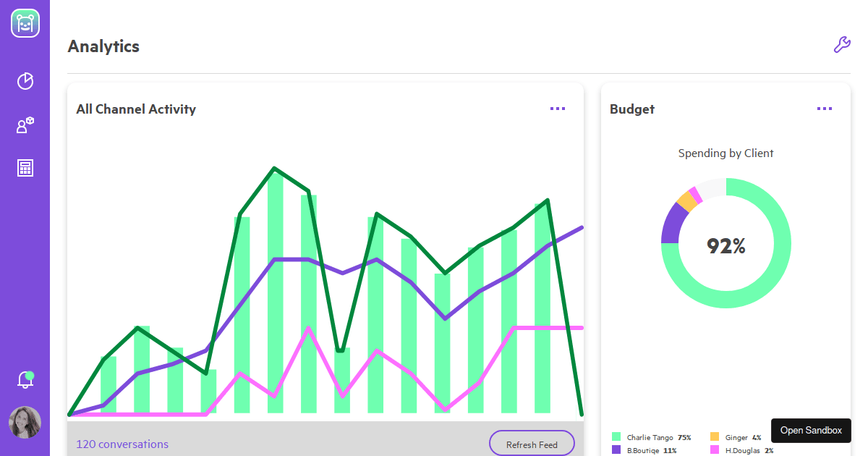868x456 pixels.
Task: Open the pie chart analytics sidebar icon
Action: pyautogui.click(x=25, y=81)
